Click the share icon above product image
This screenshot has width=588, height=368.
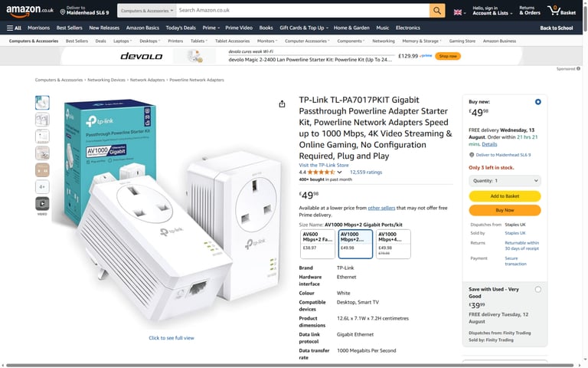click(x=282, y=104)
